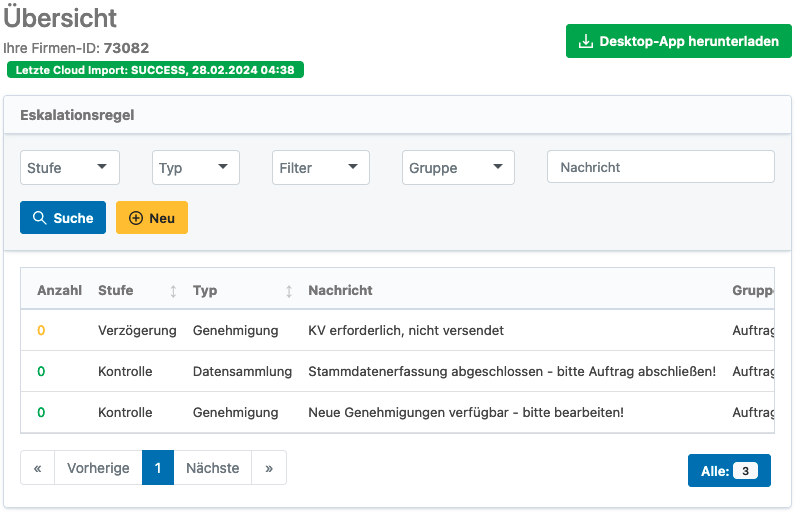Open the 'KV erforderlich, nicht versendet' row
The image size is (796, 512).
pyautogui.click(x=406, y=330)
